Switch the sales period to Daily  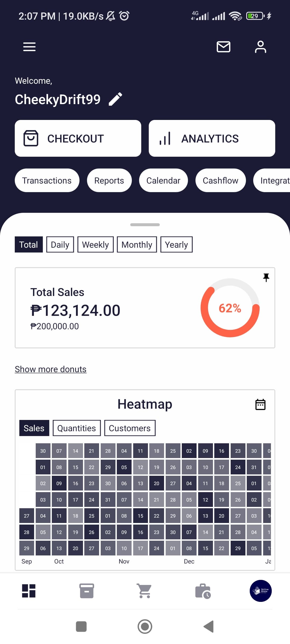60,244
